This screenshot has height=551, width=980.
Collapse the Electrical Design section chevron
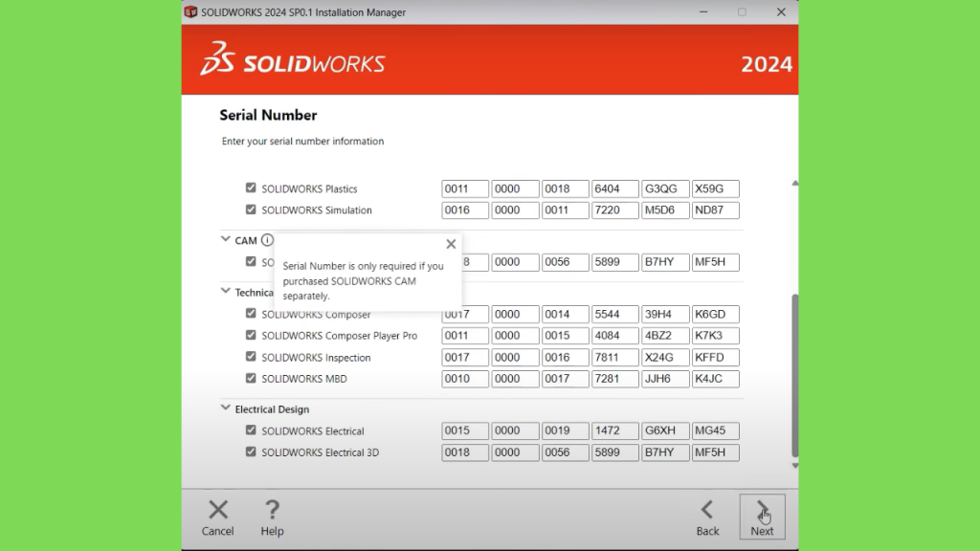click(226, 408)
